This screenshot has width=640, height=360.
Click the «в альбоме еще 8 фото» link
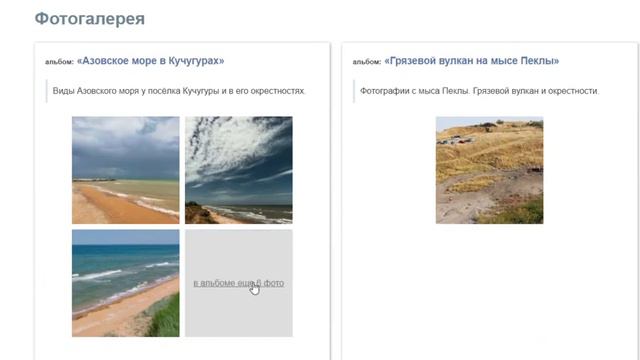pyautogui.click(x=239, y=283)
